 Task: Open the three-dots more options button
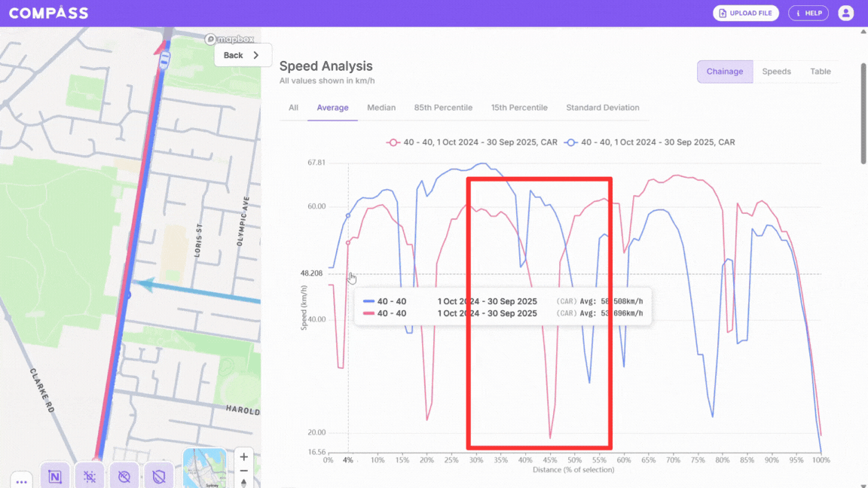click(x=20, y=479)
